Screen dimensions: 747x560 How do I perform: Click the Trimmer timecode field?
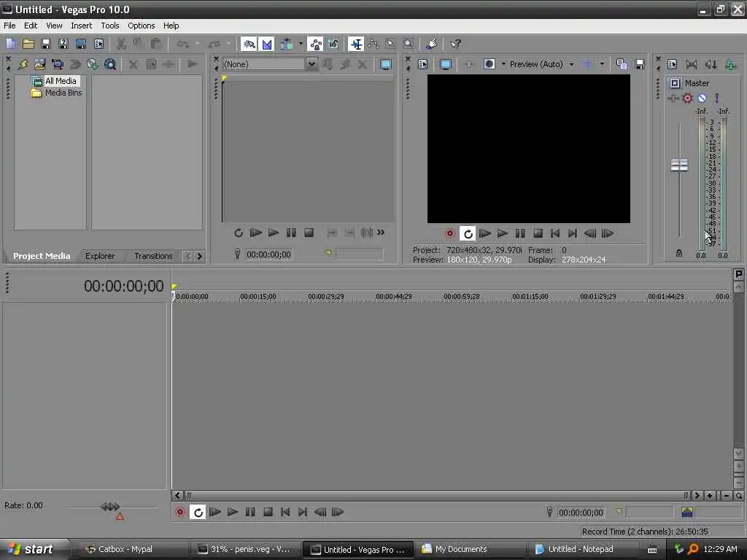point(268,254)
